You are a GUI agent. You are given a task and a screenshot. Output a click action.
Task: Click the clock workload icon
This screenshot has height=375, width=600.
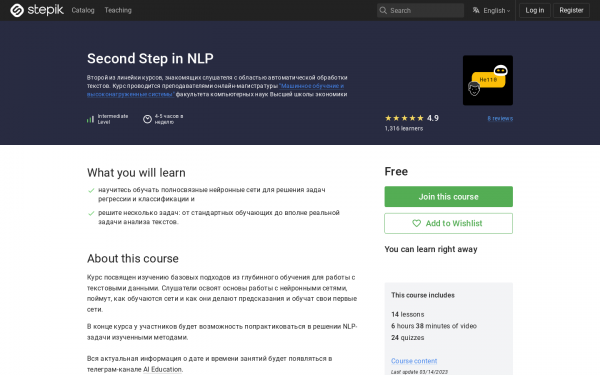pos(147,119)
